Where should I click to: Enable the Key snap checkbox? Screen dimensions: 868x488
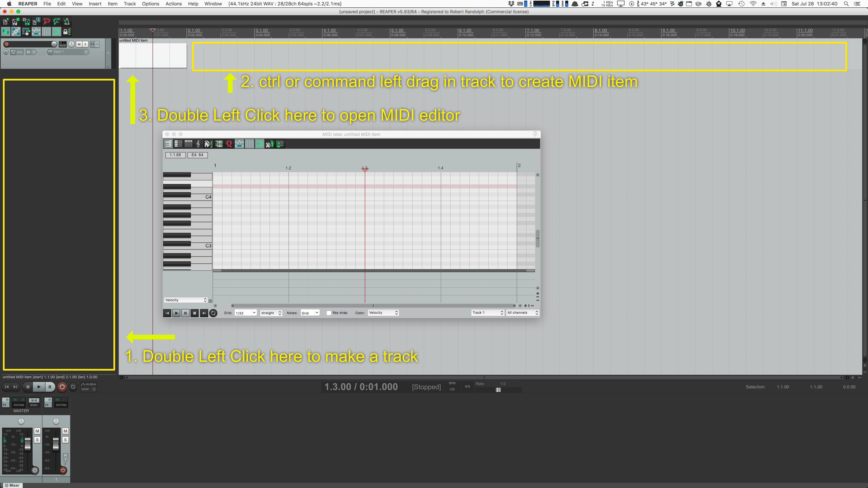pos(329,313)
